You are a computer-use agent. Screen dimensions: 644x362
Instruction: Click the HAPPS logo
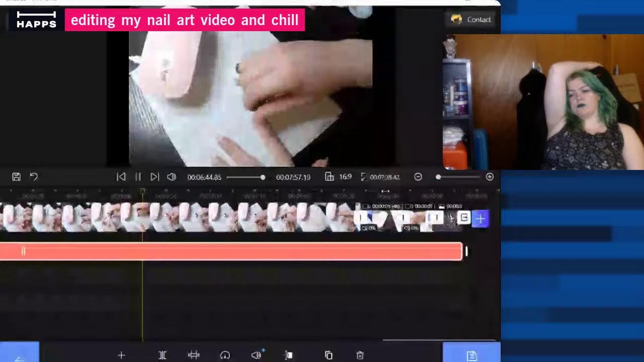36,20
